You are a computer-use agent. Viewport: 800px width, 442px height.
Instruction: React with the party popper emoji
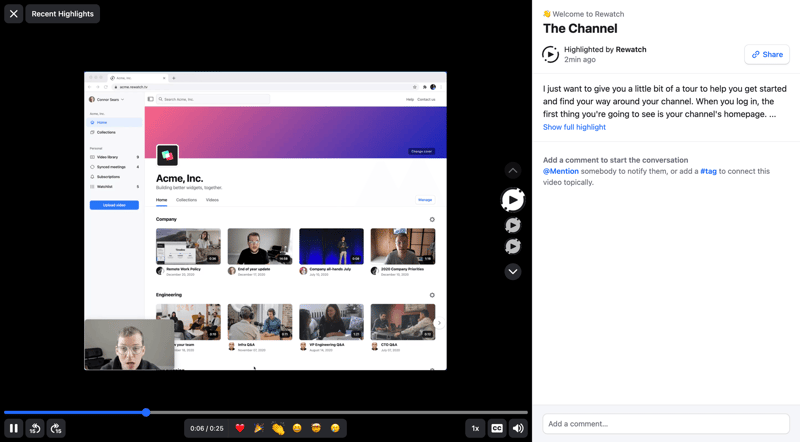[259, 428]
